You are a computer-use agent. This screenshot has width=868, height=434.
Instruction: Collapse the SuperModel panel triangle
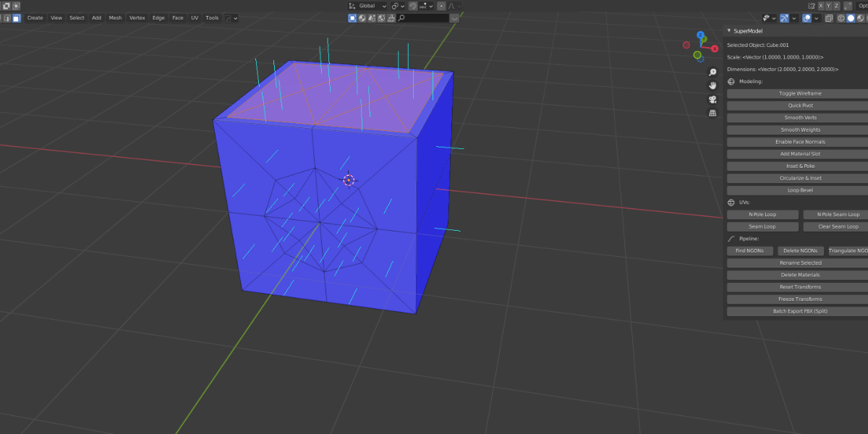pos(729,30)
